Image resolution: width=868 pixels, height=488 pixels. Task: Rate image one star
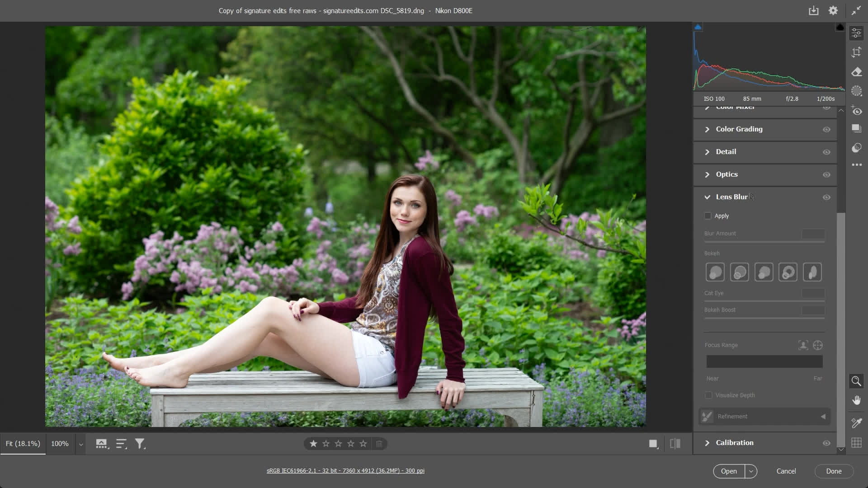pyautogui.click(x=313, y=444)
